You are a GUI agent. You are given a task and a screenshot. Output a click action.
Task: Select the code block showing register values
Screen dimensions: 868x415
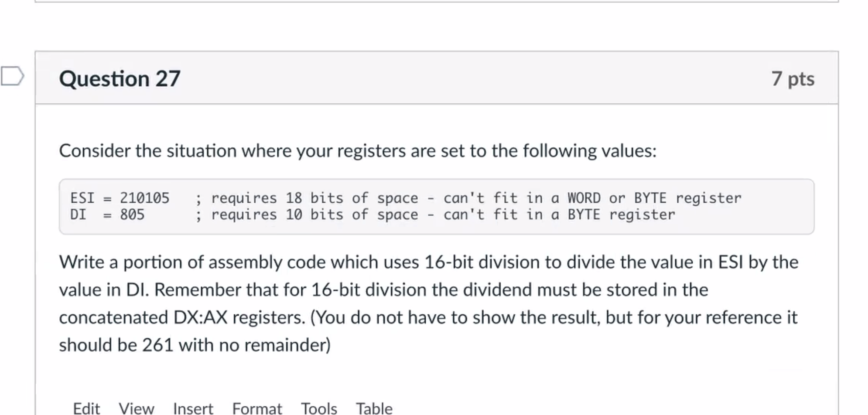(x=436, y=206)
